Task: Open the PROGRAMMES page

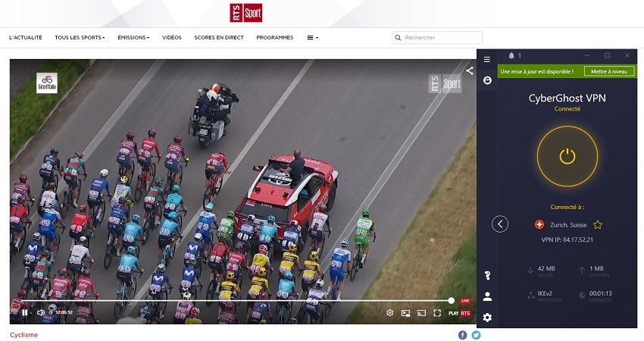Action: [275, 37]
